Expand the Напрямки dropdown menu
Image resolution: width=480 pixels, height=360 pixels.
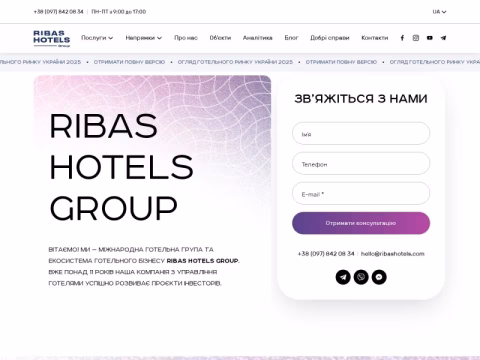144,38
